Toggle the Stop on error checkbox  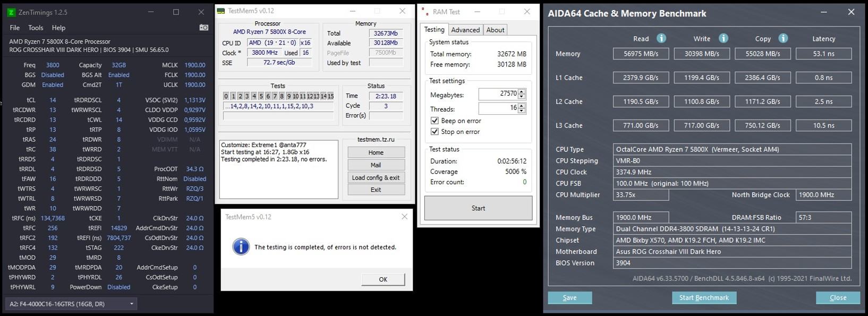pyautogui.click(x=435, y=132)
